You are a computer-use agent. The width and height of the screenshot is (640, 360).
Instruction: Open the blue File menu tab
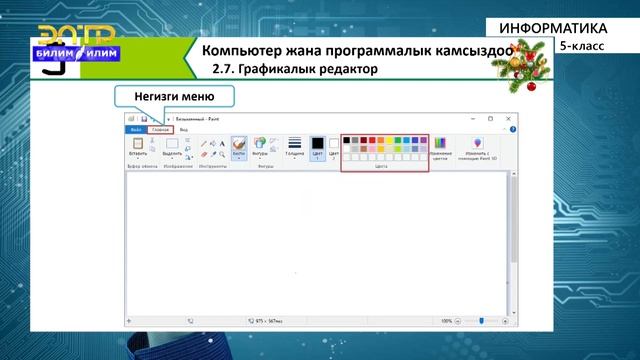coord(136,130)
